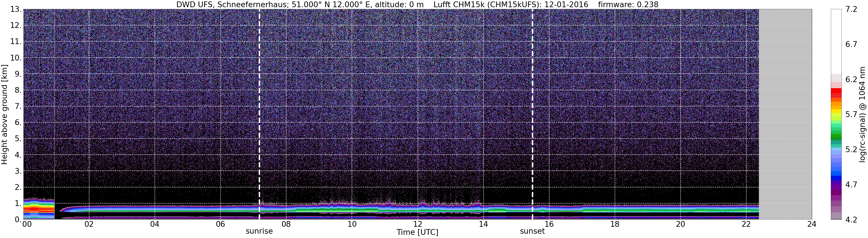Click the Height above ground axis label
868x238 pixels.
pyautogui.click(x=4, y=114)
